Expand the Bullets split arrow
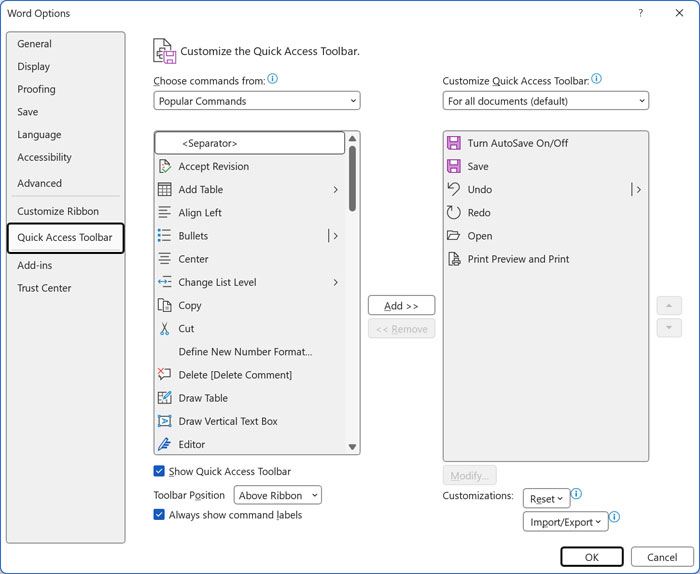The image size is (700, 574). click(335, 236)
